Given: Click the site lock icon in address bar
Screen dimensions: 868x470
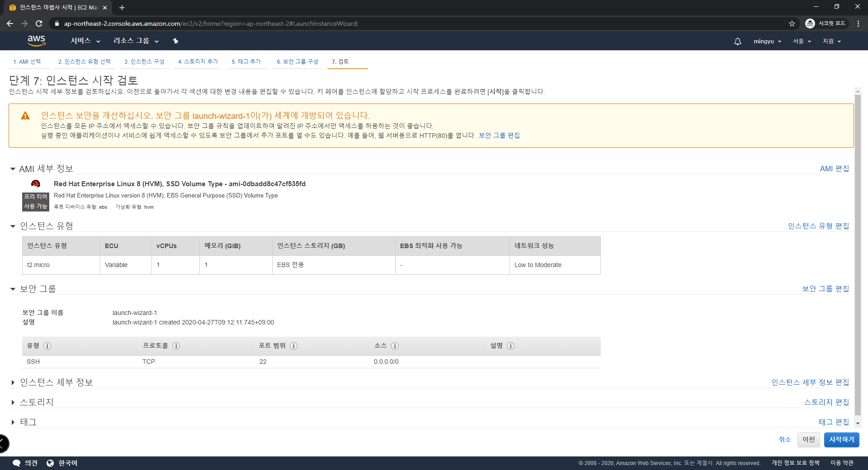Looking at the screenshot, I should [57, 23].
